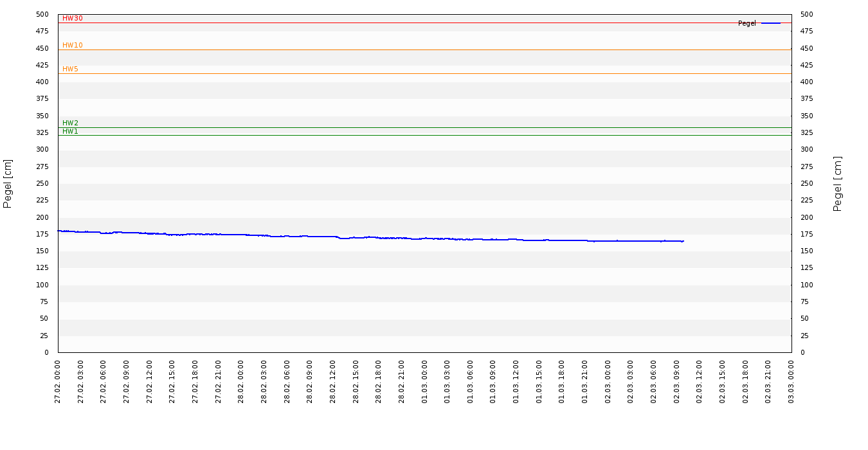Image resolution: width=868 pixels, height=450 pixels.
Task: Click the 01.03. 00:00 time label
Action: [424, 381]
